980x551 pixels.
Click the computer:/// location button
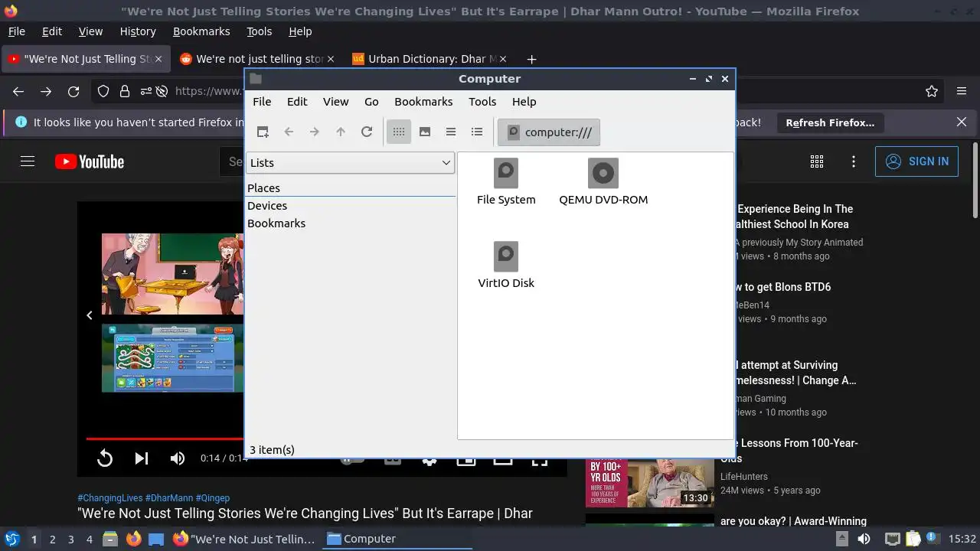click(x=549, y=132)
